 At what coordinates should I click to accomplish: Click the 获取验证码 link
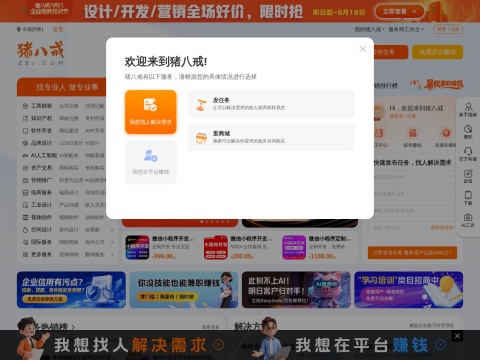pyautogui.click(x=442, y=228)
